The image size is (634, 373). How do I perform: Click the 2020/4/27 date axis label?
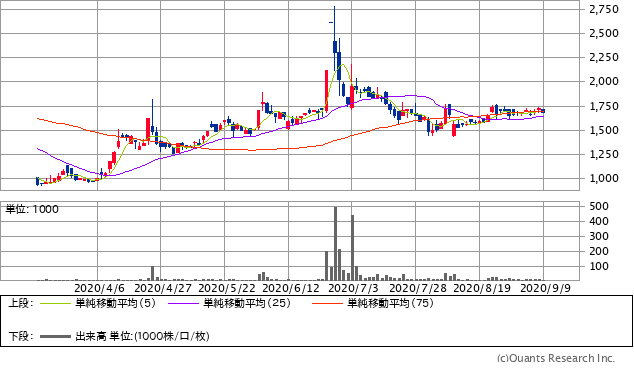[x=163, y=288]
